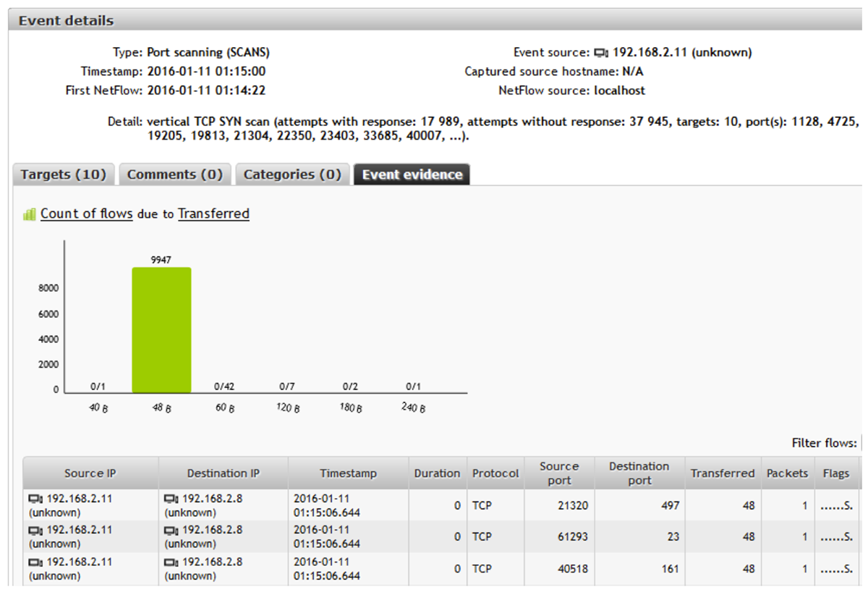Screen dimensions: 868x595
Task: Click the green 48 B bar in chart
Action: pyautogui.click(x=161, y=330)
